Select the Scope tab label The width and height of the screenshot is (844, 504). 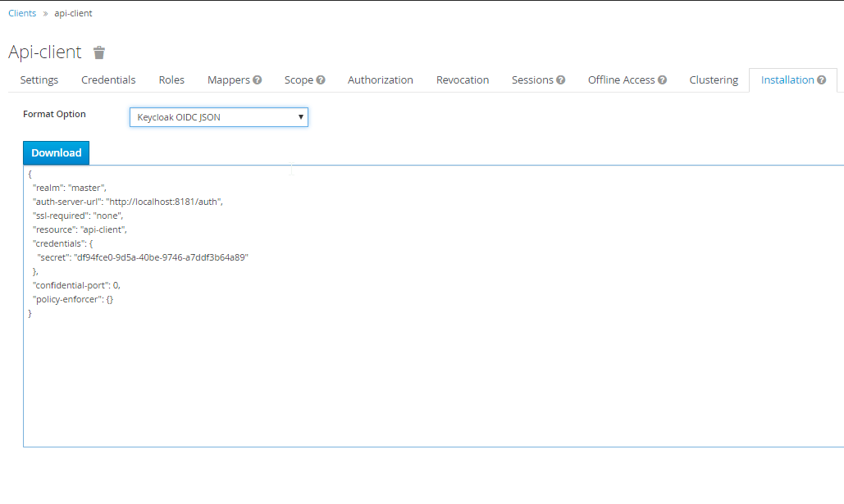[299, 80]
